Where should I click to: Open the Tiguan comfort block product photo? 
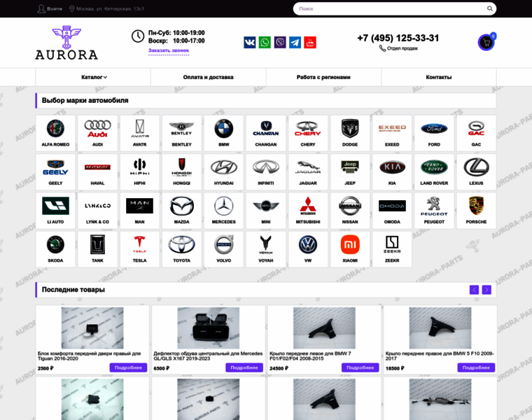[92, 328]
